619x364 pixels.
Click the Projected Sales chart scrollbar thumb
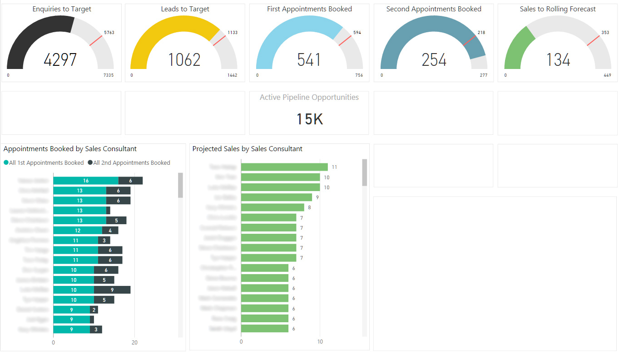pyautogui.click(x=364, y=172)
